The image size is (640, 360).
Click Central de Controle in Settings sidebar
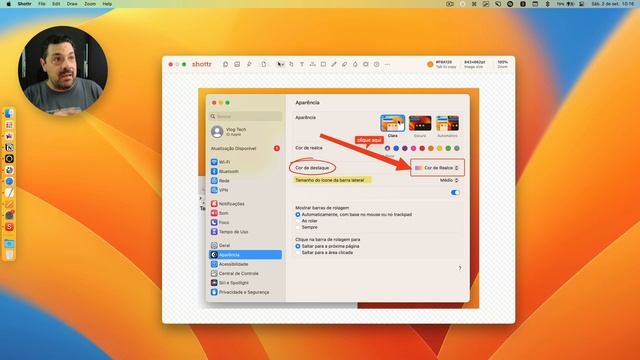[246, 273]
